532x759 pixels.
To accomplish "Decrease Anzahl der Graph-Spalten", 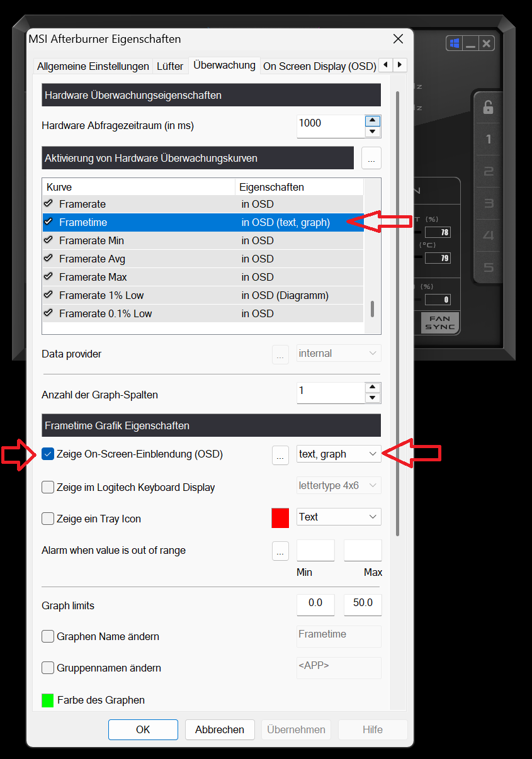I will 373,398.
